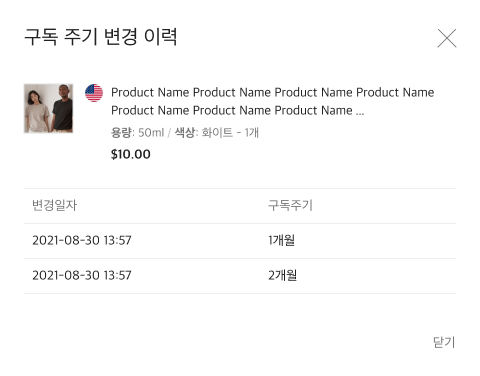Click the 닫기 button
Screen dimensions: 480x376
tap(444, 342)
